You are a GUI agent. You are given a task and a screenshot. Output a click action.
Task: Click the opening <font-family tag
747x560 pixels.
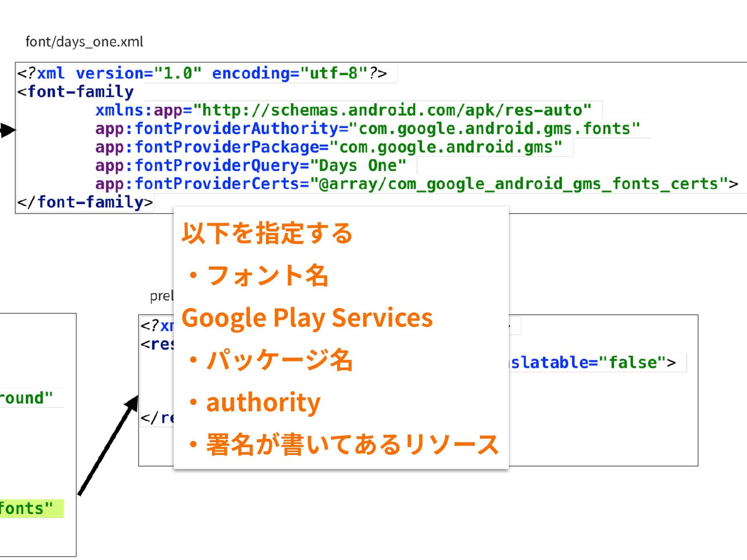[x=75, y=92]
